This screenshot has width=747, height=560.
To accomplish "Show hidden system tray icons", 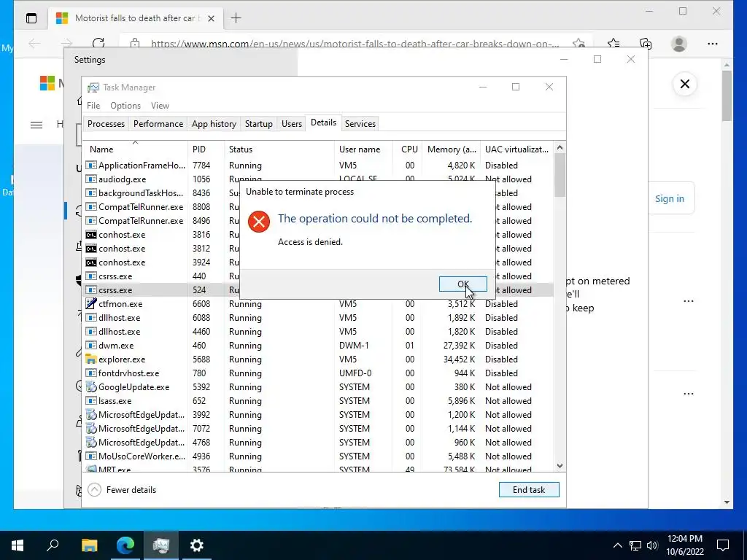I will [617, 545].
